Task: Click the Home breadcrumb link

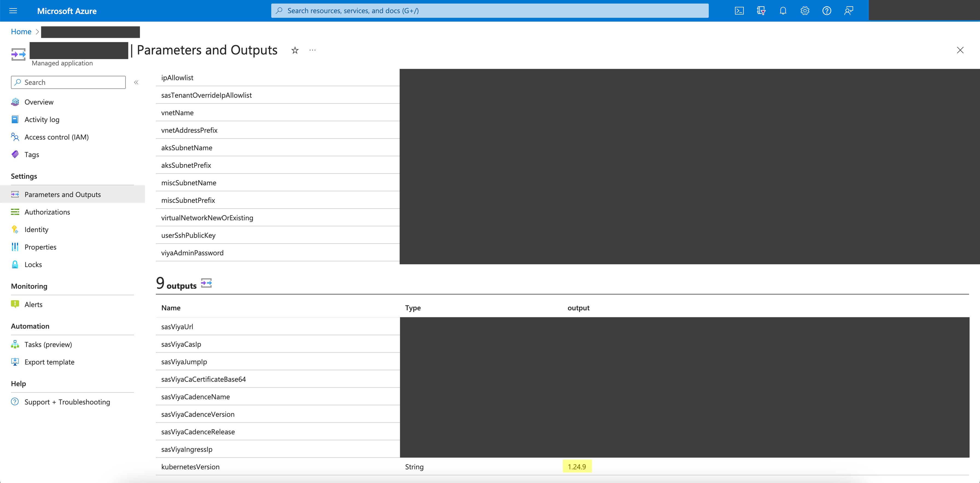Action: coord(21,31)
